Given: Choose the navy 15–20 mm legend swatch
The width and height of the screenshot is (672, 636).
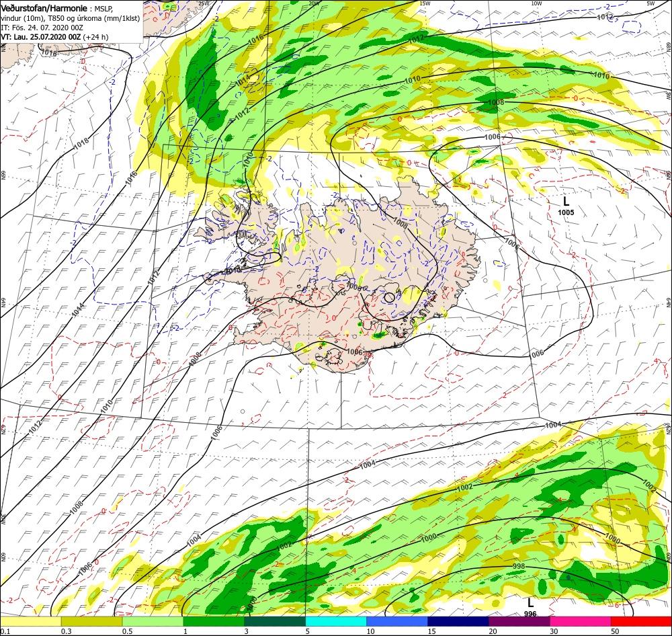Looking at the screenshot, I should (x=458, y=621).
